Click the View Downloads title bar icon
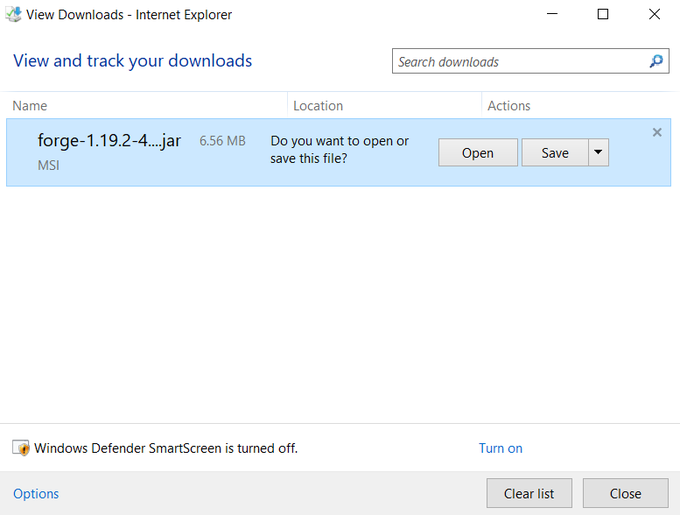This screenshot has width=680, height=515. coord(13,14)
